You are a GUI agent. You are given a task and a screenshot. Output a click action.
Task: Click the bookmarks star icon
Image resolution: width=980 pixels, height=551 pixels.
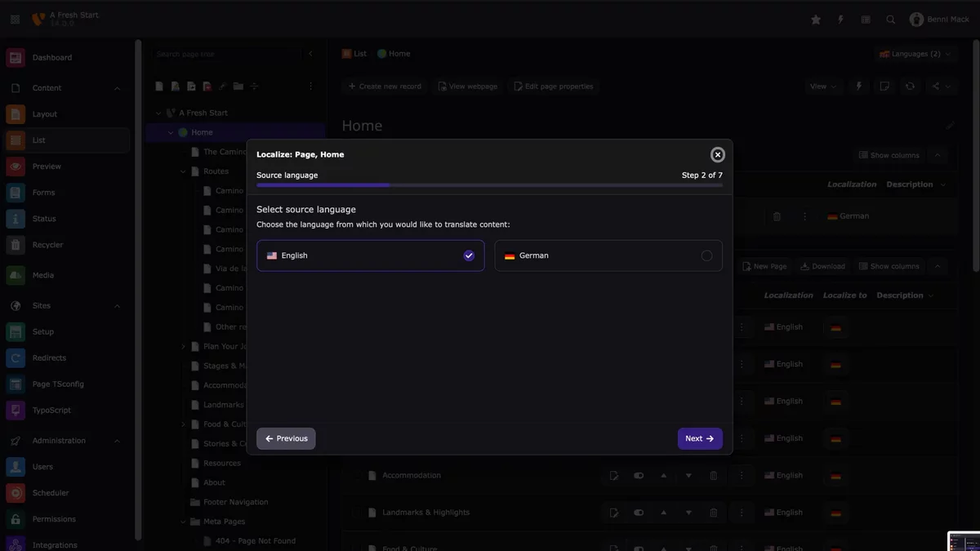click(x=816, y=20)
